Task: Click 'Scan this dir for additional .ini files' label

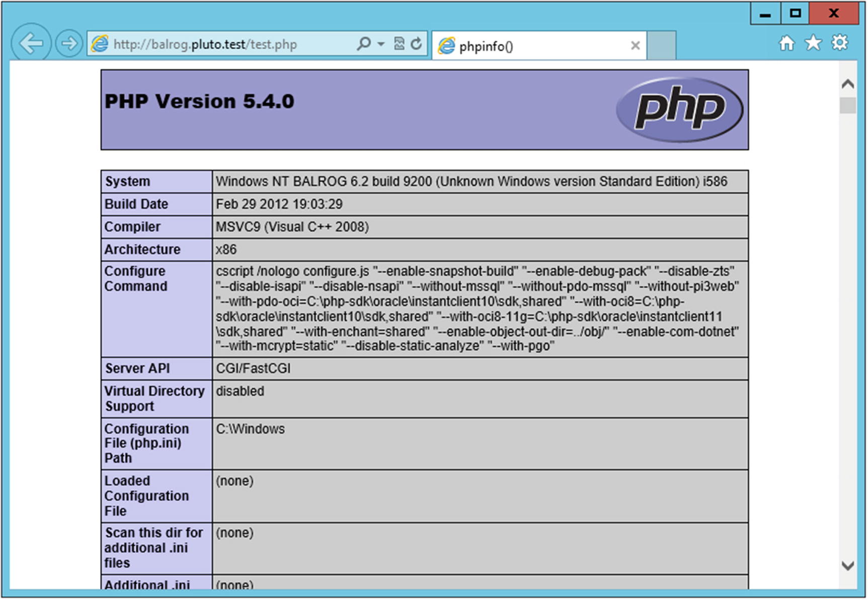Action: click(x=154, y=548)
